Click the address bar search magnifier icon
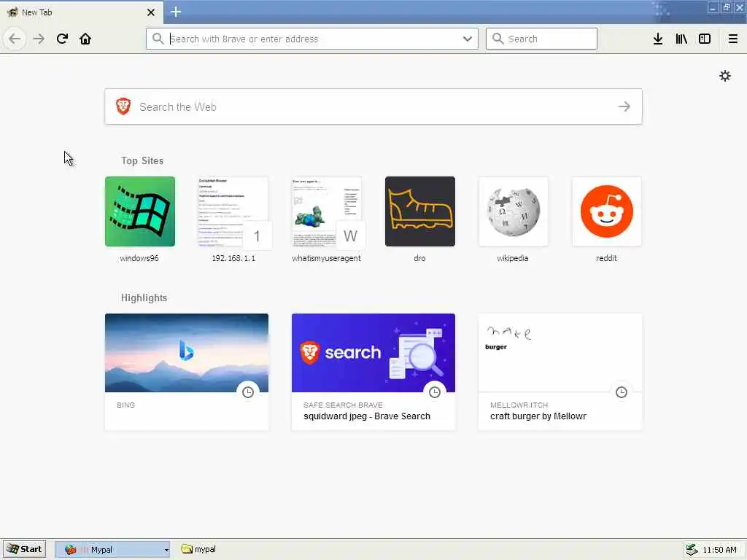This screenshot has height=560, width=747. click(x=158, y=39)
